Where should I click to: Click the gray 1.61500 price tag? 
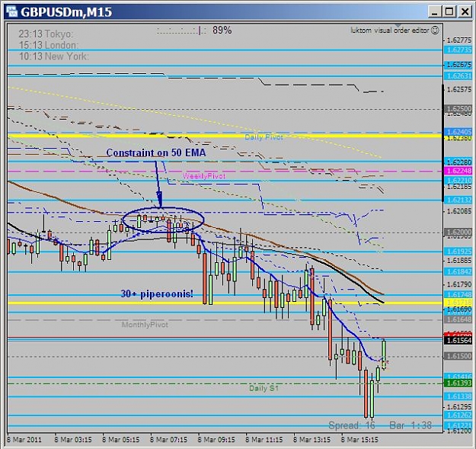(458, 356)
